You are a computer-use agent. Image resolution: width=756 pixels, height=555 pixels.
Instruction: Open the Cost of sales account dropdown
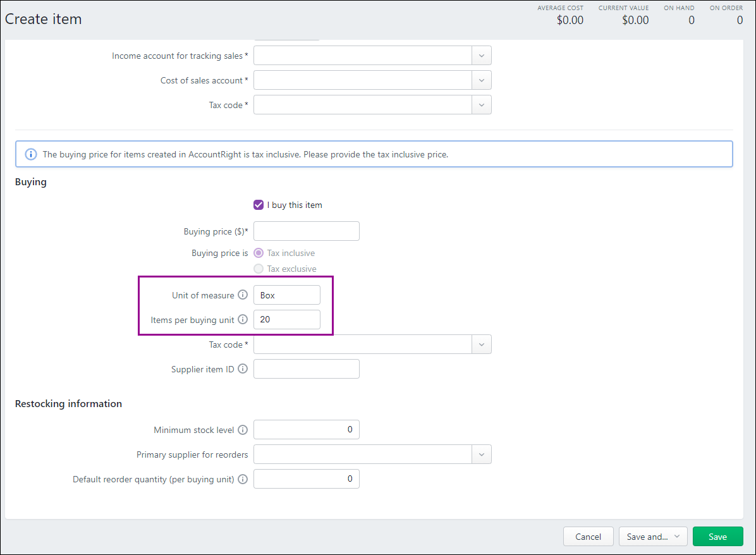(x=481, y=80)
